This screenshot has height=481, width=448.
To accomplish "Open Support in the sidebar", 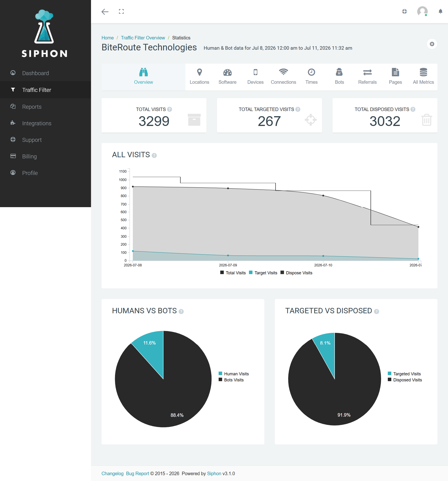I will pos(45,140).
